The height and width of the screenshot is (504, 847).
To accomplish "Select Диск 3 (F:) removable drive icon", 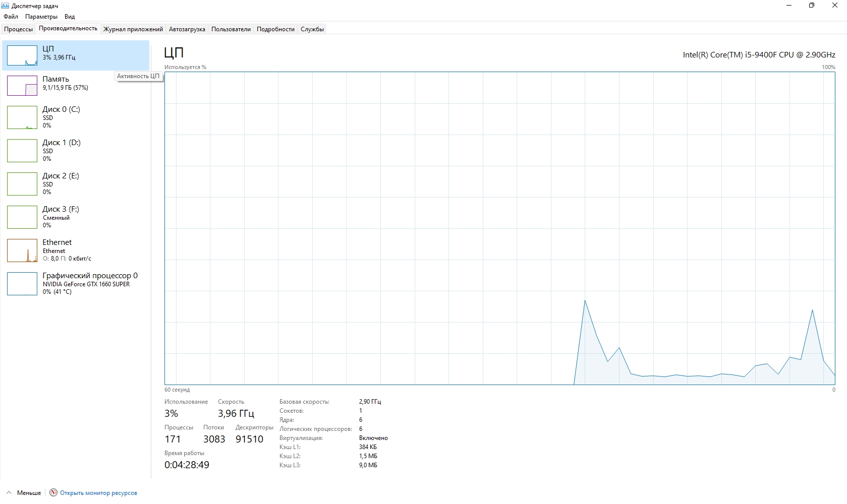I will point(22,217).
